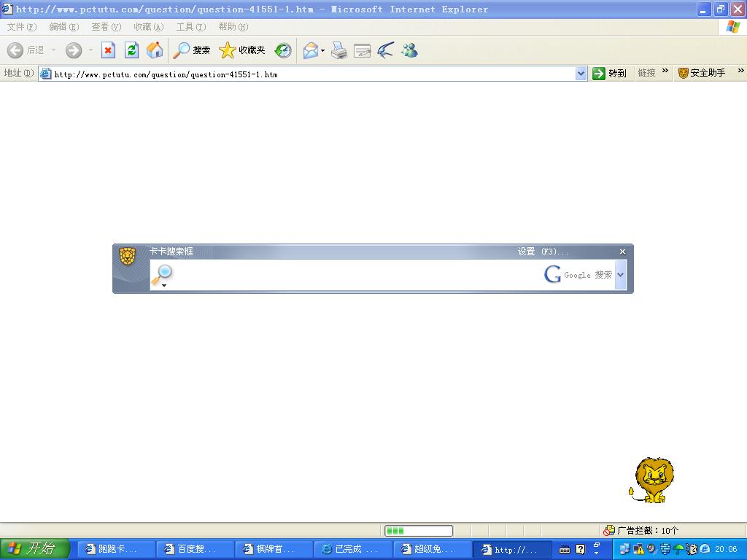Close the 卡卡搜索框 panel

[622, 252]
